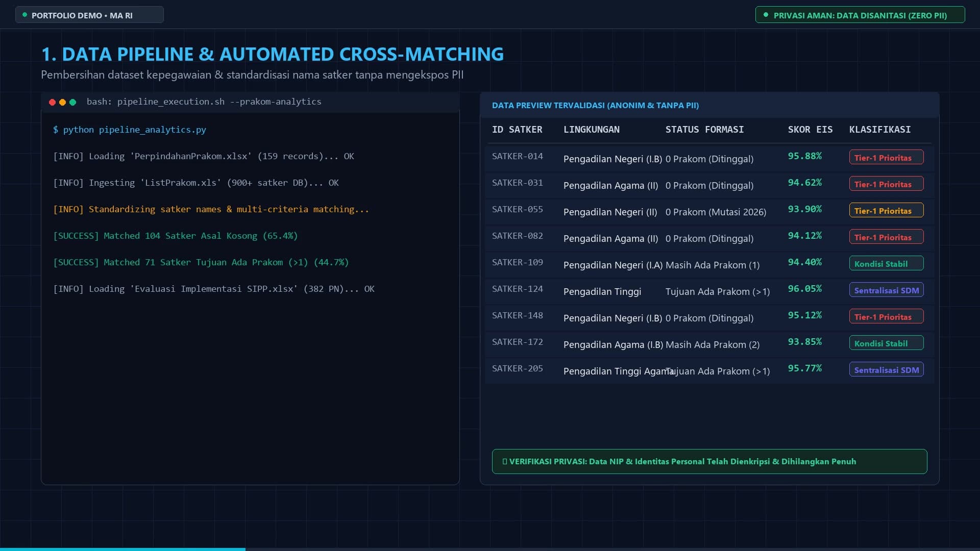Click Sentralisasi SDM badge for SATKER-205
The image size is (980, 551).
pyautogui.click(x=886, y=369)
